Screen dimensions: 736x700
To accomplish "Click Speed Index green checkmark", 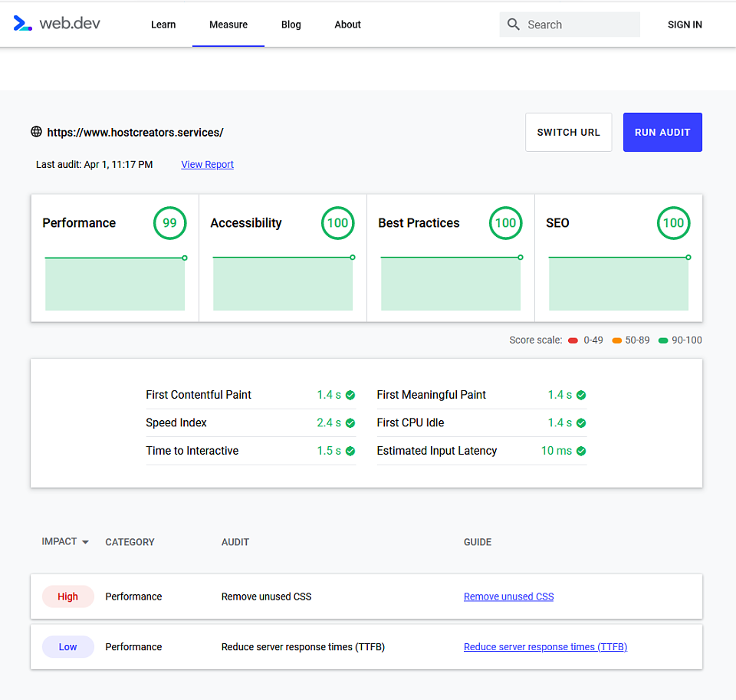I will pos(350,423).
